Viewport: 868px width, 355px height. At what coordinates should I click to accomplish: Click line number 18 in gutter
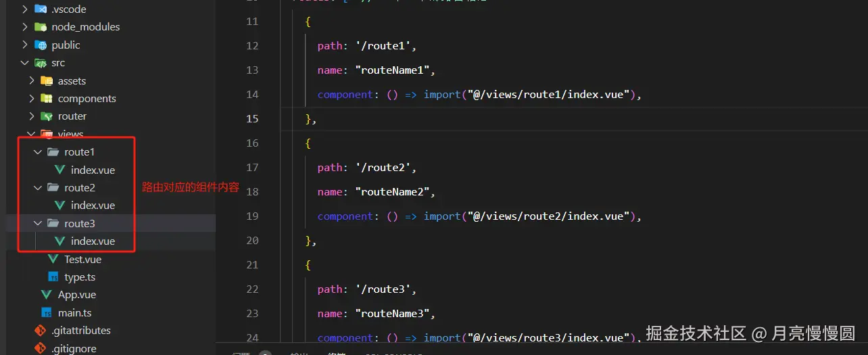pyautogui.click(x=253, y=192)
